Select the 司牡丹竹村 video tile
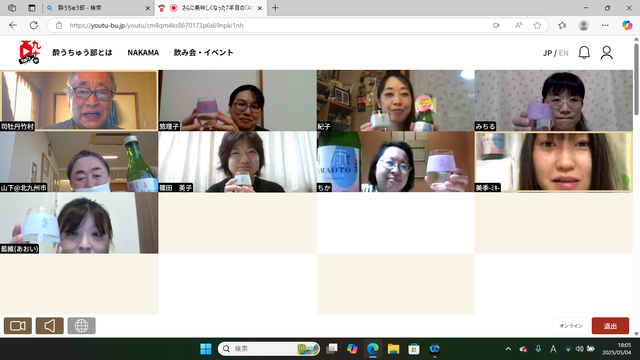The height and width of the screenshot is (360, 640). (79, 100)
